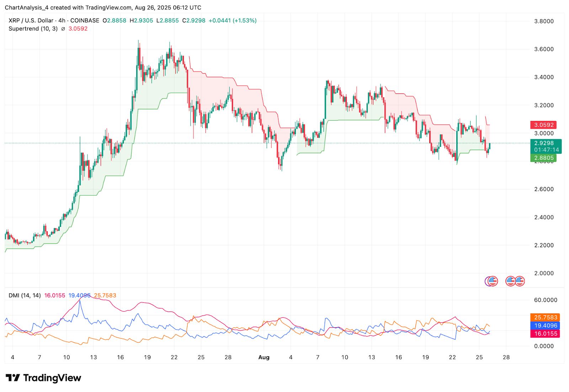This screenshot has height=392, width=569.
Task: Click the leftmost US flag economic event marker
Action: click(493, 281)
